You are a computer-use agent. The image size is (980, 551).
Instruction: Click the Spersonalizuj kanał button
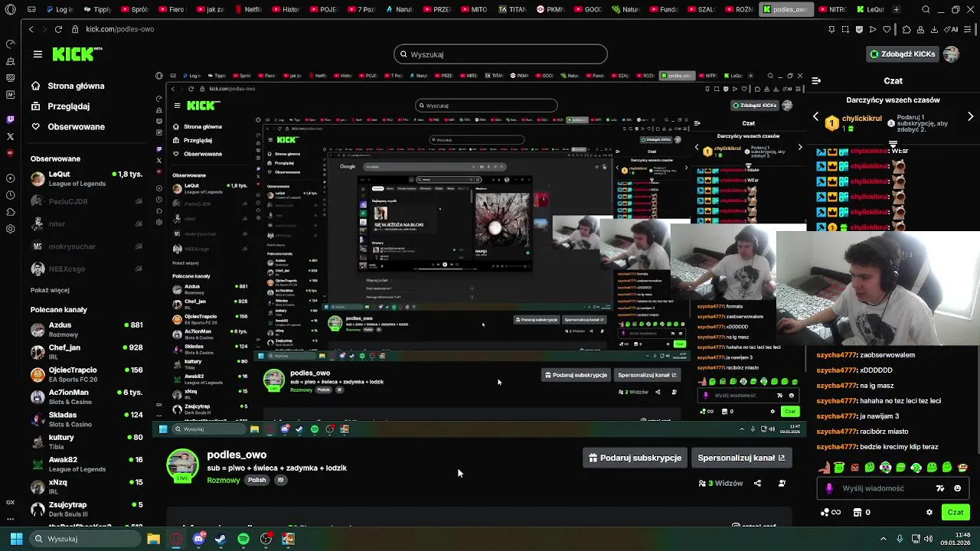point(741,458)
